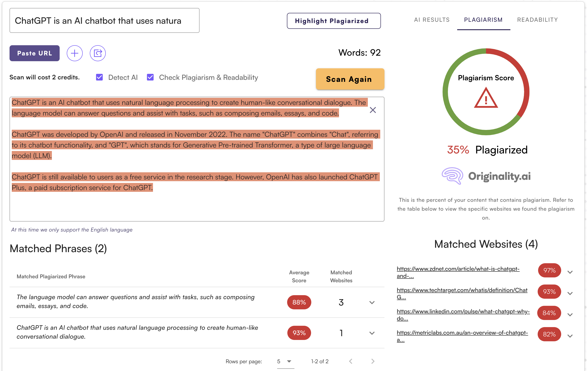Switch to the Readability tab
588x371 pixels.
537,20
